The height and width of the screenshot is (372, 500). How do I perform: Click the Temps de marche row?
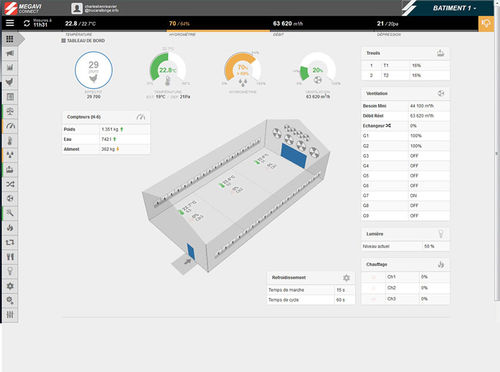(x=311, y=290)
